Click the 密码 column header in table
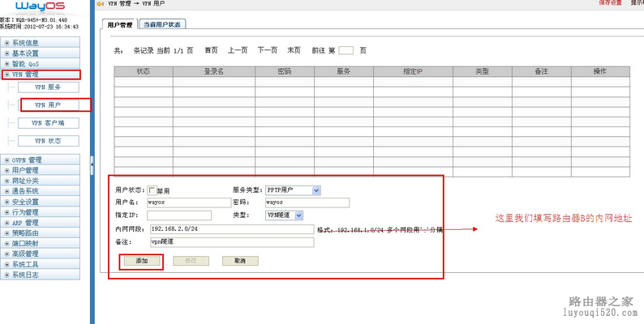644x324 pixels. [x=285, y=71]
